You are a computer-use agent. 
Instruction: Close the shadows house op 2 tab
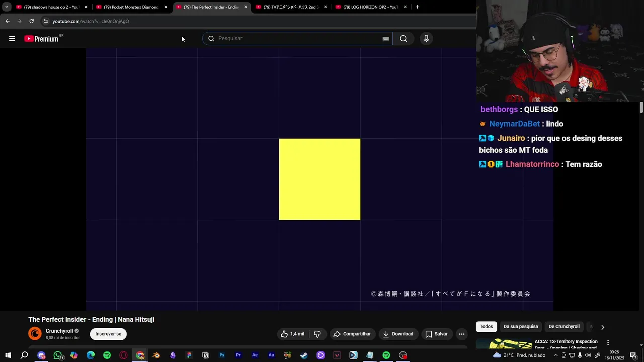(x=86, y=7)
